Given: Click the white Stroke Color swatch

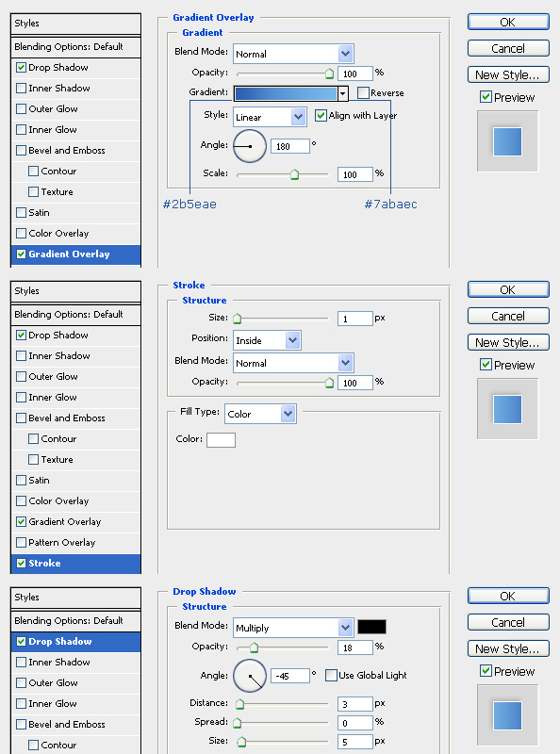Looking at the screenshot, I should [221, 440].
